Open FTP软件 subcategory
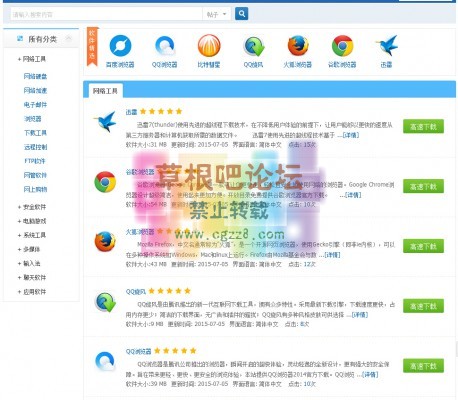458x400 pixels. [x=35, y=161]
